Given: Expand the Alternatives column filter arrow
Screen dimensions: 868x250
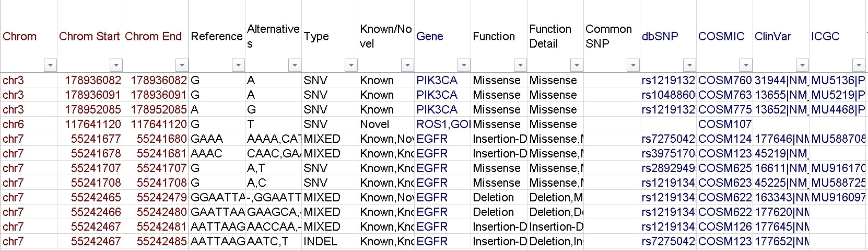Looking at the screenshot, I should tap(295, 65).
